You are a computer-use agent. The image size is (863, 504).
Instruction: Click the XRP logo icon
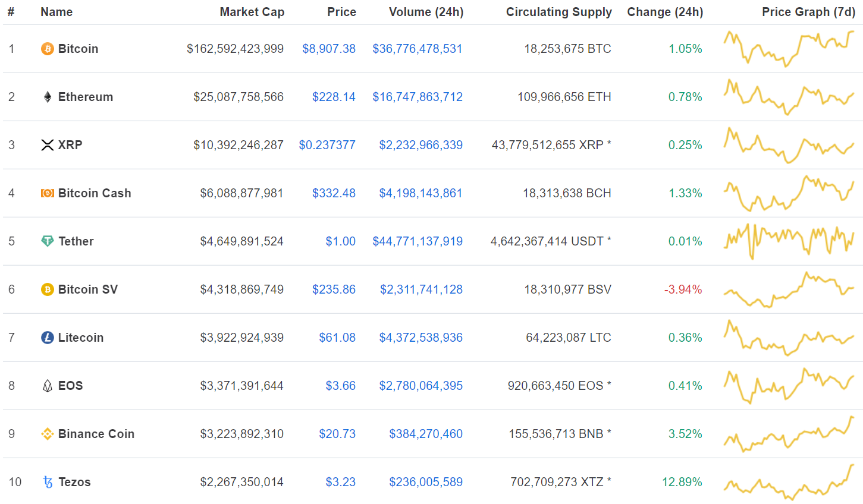pos(48,145)
